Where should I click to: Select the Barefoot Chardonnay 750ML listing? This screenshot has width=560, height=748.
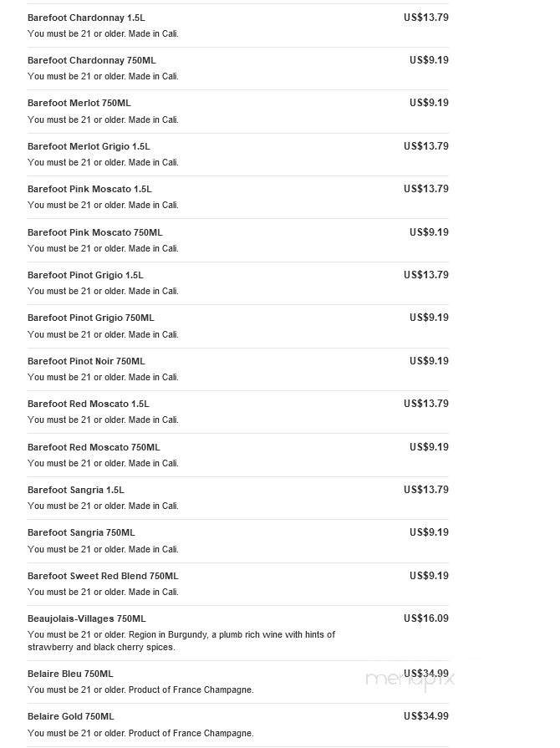(x=91, y=60)
